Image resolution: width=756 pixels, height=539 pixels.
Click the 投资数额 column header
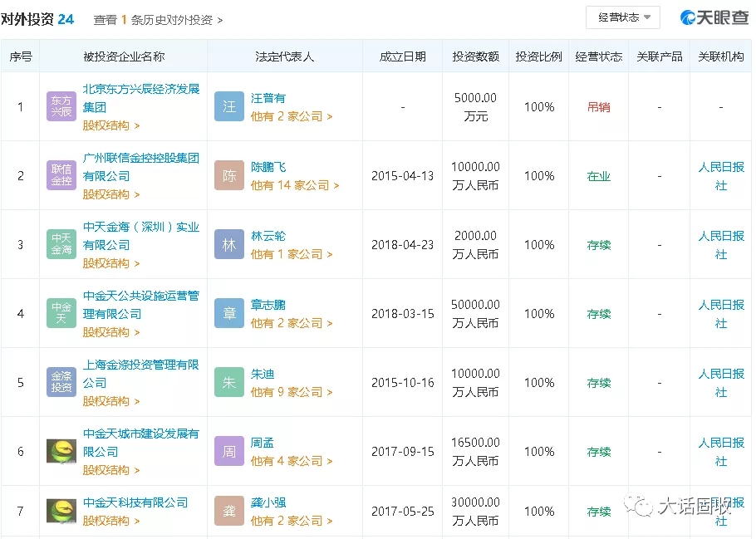point(475,56)
